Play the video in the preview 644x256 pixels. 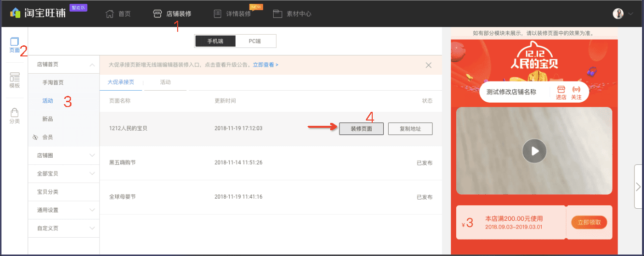534,151
